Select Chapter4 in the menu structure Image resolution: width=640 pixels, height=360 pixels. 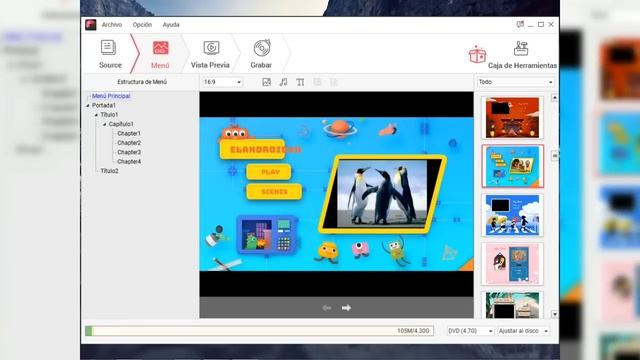click(x=129, y=162)
